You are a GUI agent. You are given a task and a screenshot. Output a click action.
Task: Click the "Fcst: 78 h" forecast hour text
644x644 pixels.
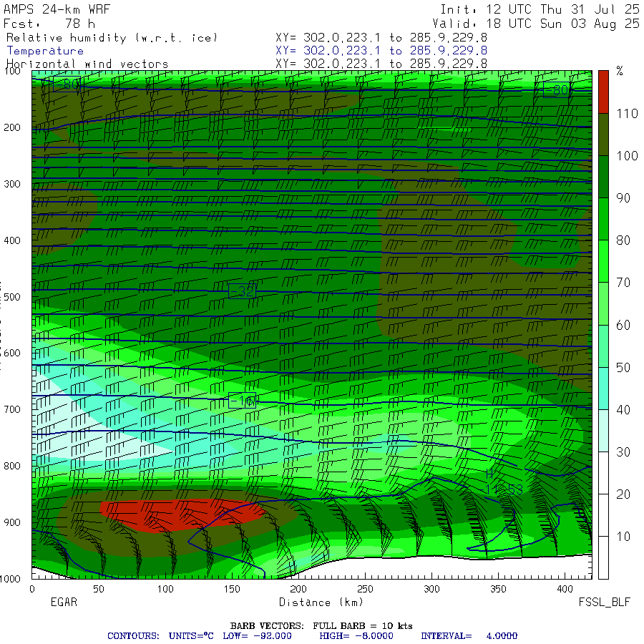(x=49, y=24)
